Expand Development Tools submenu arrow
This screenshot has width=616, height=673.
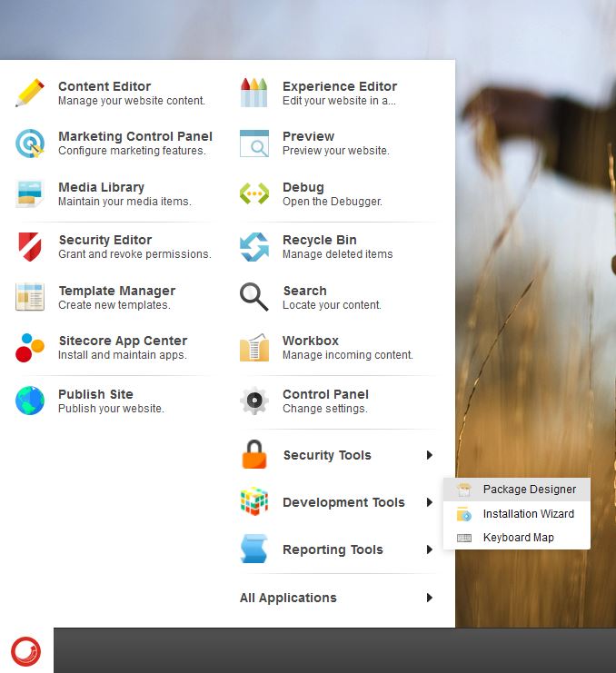[429, 502]
